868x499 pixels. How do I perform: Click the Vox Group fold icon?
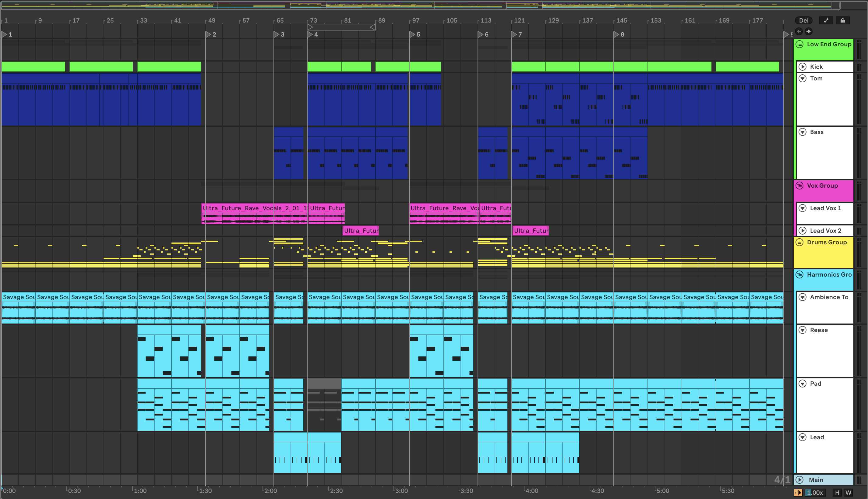point(799,186)
